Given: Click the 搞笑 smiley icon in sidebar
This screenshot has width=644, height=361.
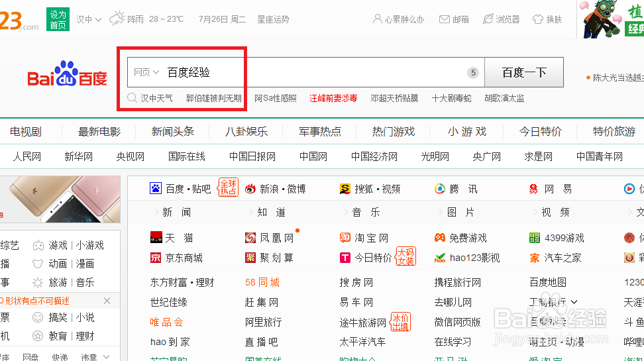Looking at the screenshot, I should coord(38,317).
